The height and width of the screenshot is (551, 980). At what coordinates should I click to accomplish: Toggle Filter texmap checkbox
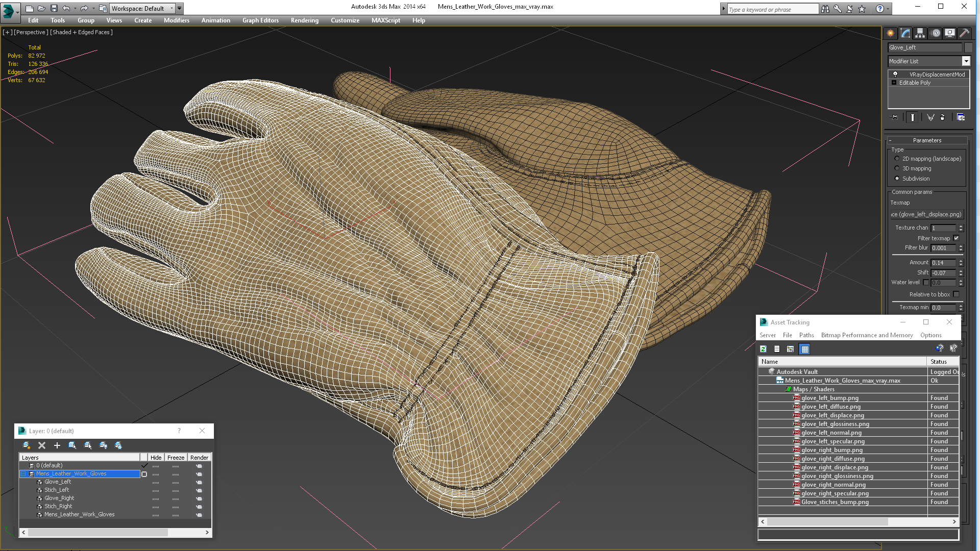pyautogui.click(x=957, y=238)
